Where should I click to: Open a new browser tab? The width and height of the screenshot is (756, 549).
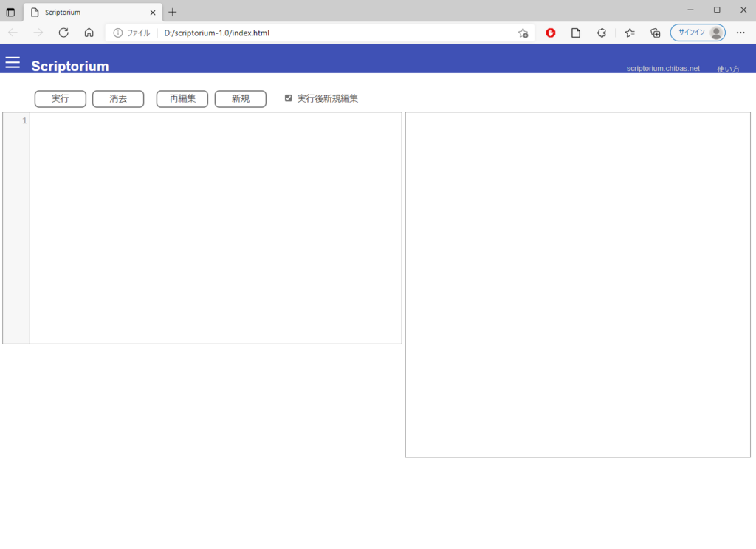click(x=173, y=12)
